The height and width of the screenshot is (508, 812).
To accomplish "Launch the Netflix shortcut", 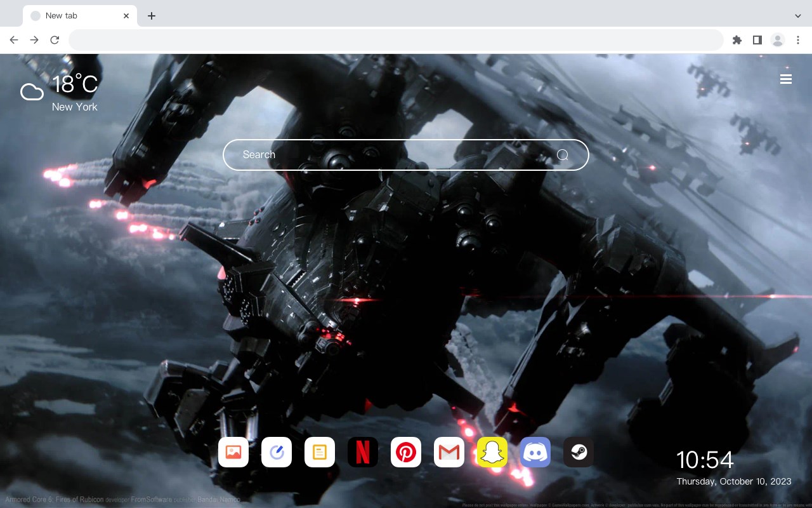I will pos(363,452).
